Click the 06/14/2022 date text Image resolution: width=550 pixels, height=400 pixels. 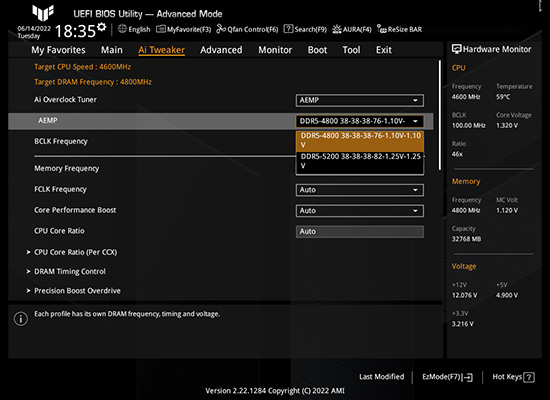pyautogui.click(x=34, y=28)
